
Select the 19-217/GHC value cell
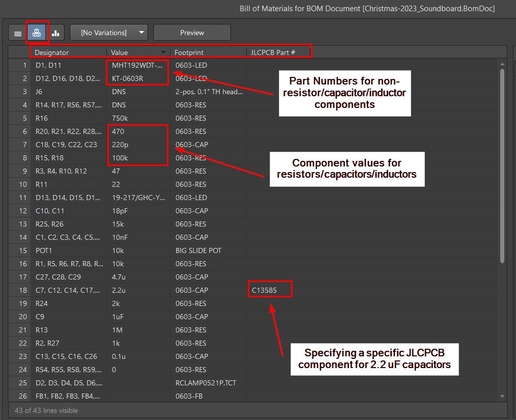point(138,198)
